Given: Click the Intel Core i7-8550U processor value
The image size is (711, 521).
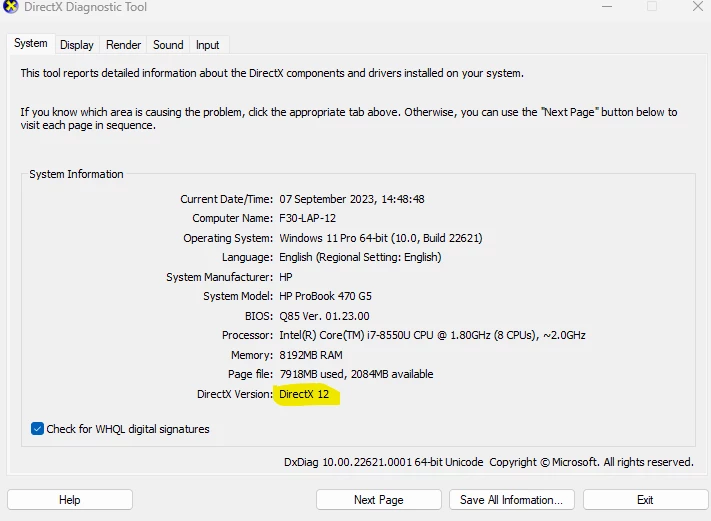Looking at the screenshot, I should pos(432,335).
